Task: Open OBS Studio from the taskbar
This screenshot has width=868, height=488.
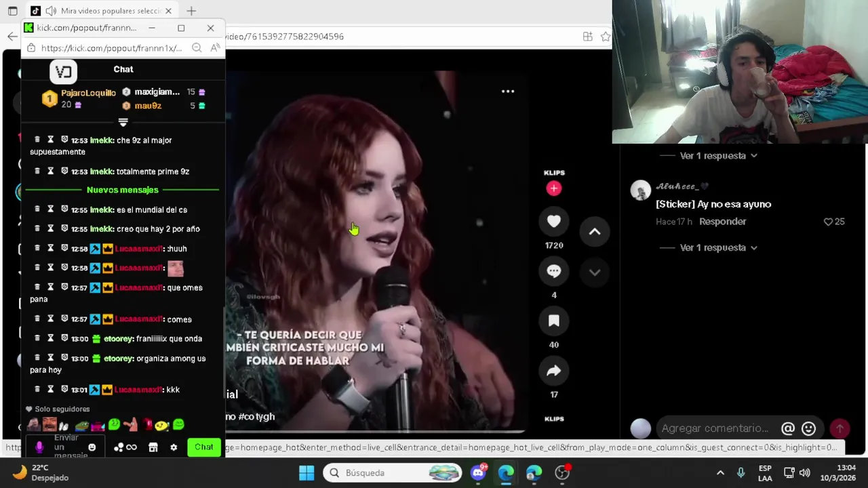Action: point(562,472)
